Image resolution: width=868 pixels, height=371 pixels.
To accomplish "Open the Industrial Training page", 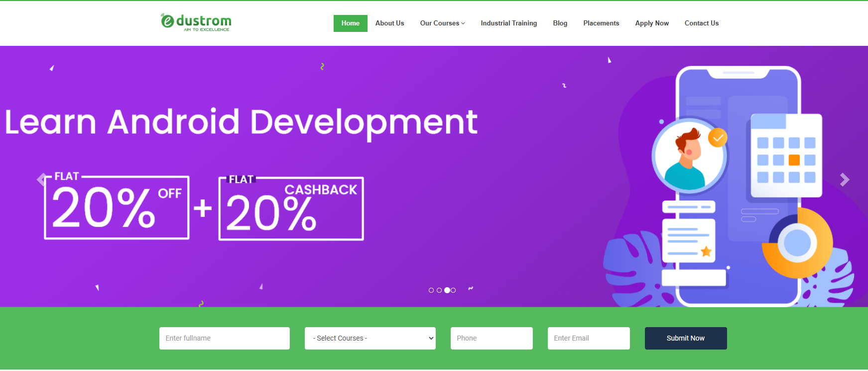I will (509, 23).
